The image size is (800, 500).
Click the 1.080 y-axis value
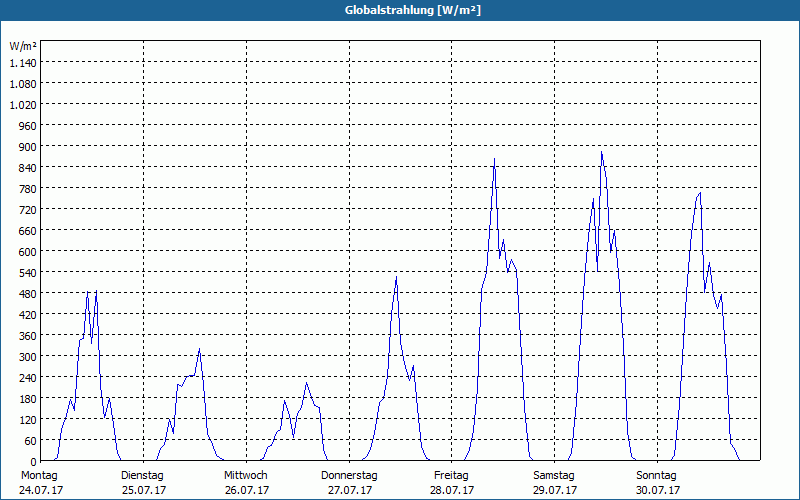tap(23, 84)
